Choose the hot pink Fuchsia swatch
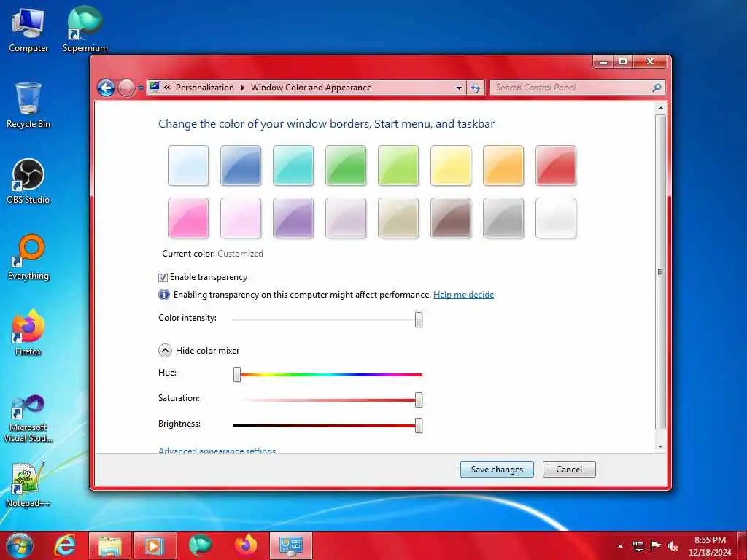Screen dimensions: 747x560 (x=188, y=218)
